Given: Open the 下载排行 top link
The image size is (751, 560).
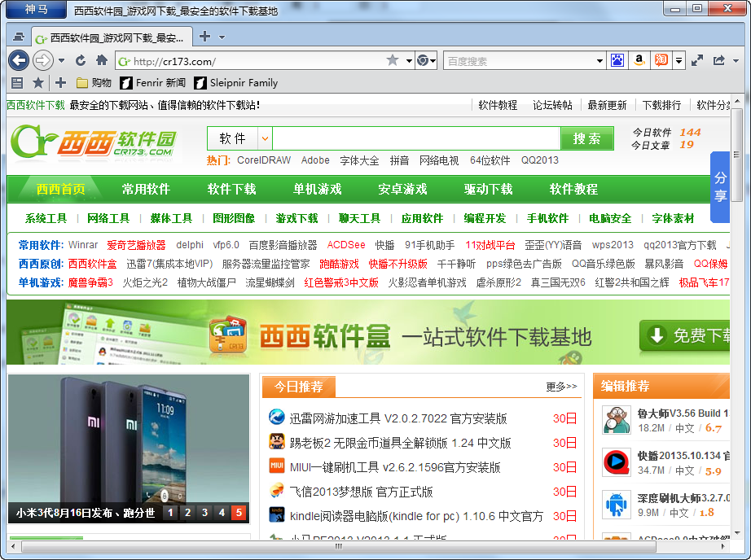Looking at the screenshot, I should pos(661,105).
